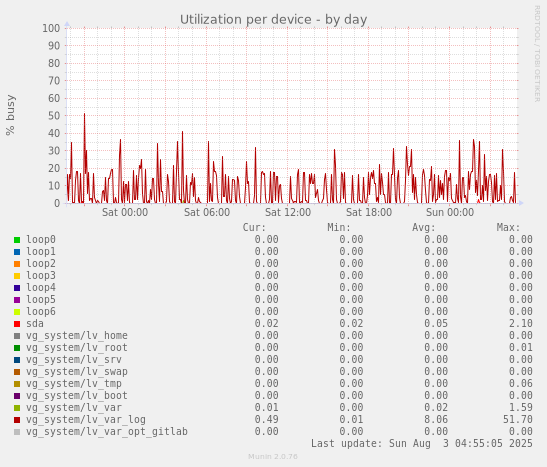The width and height of the screenshot is (547, 467).
Task: Click the Max: column header
Action: (x=508, y=228)
